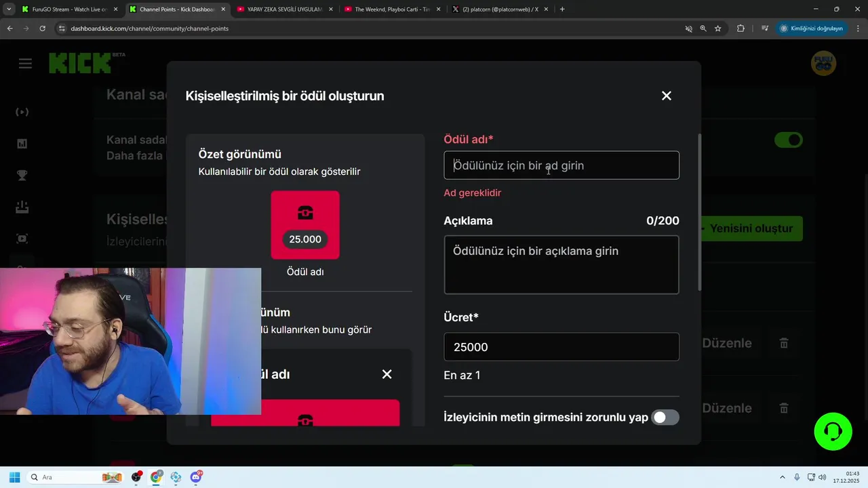Click the Ücret cost field showing 25000
Viewport: 868px width, 488px height.
click(561, 347)
